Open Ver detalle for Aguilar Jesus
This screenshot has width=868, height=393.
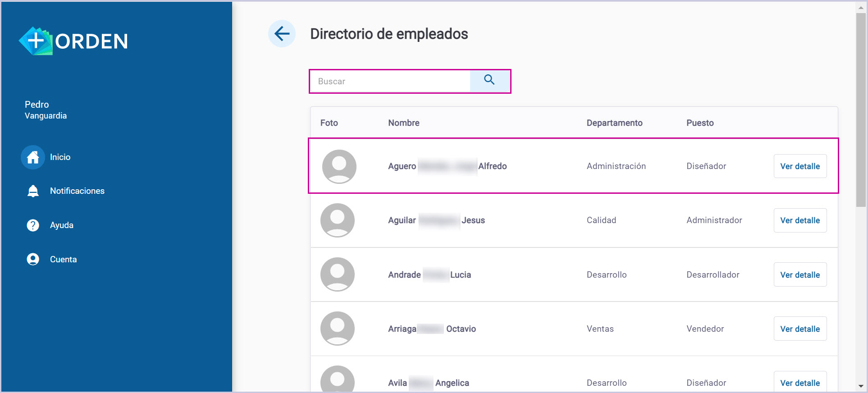[800, 220]
